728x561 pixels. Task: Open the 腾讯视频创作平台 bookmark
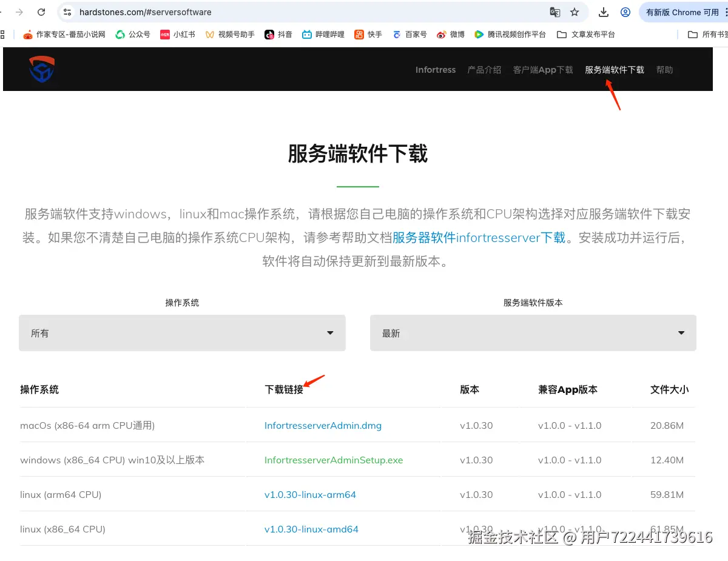pos(510,35)
